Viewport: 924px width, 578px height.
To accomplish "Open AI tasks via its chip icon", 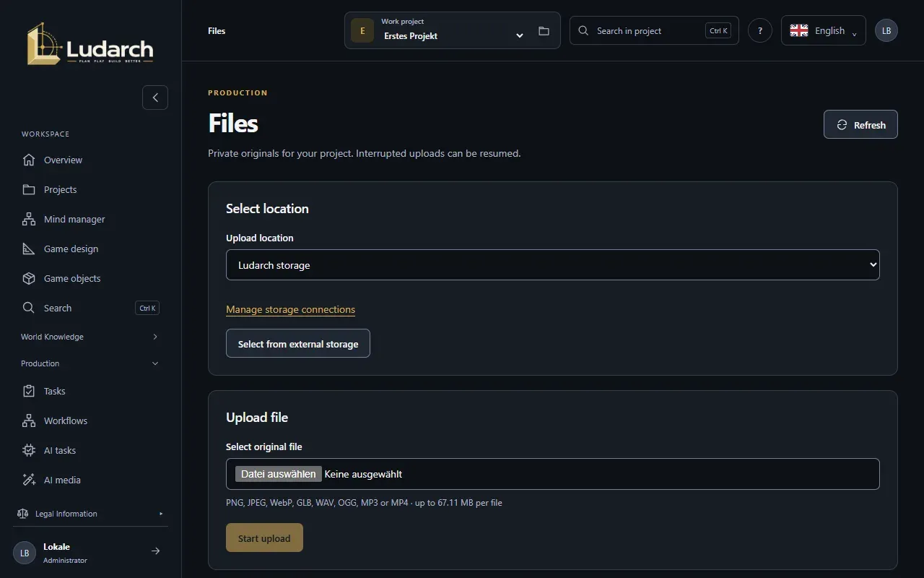I will (29, 450).
